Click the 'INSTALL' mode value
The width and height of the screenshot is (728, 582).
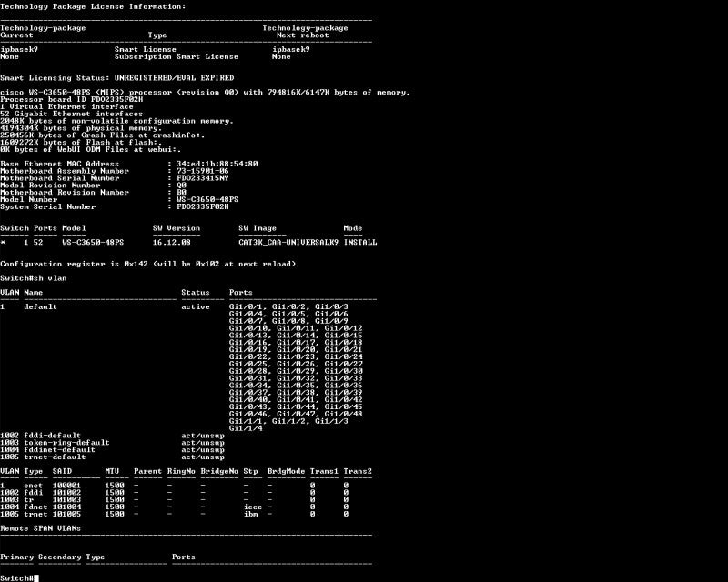click(360, 242)
